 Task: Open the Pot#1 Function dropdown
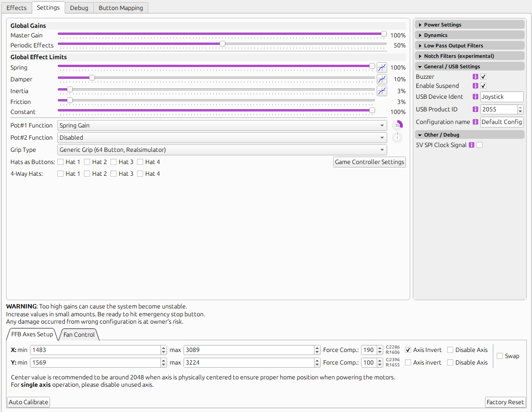pyautogui.click(x=222, y=125)
